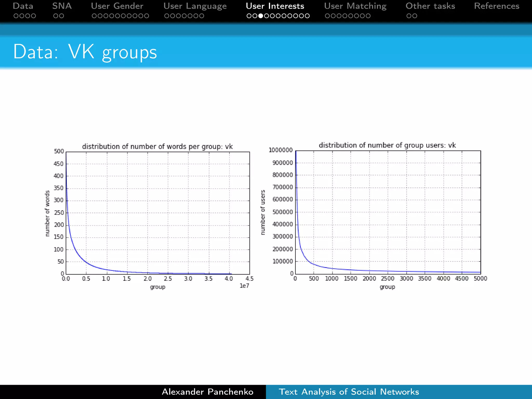The image size is (532, 399).
Task: Open the Other tasks section
Action: [430, 6]
